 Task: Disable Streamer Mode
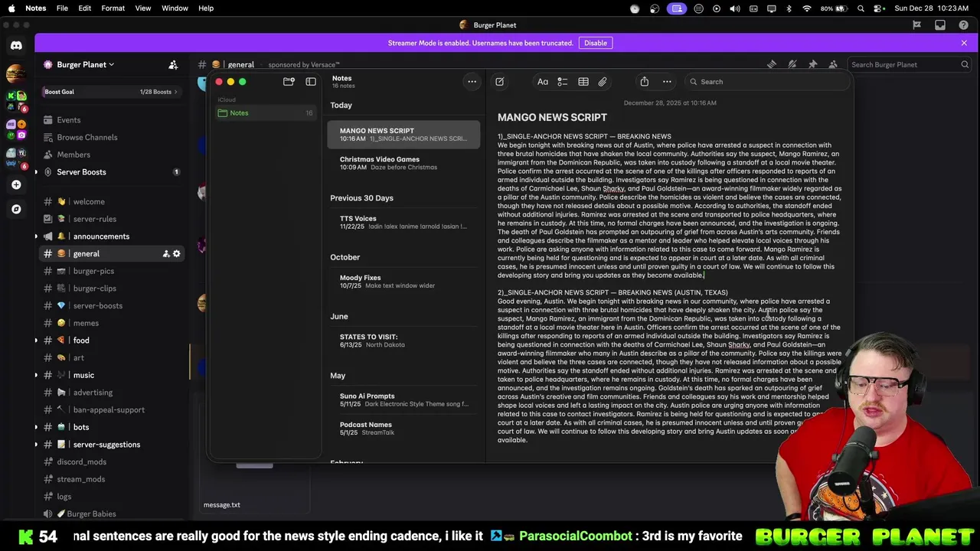596,43
